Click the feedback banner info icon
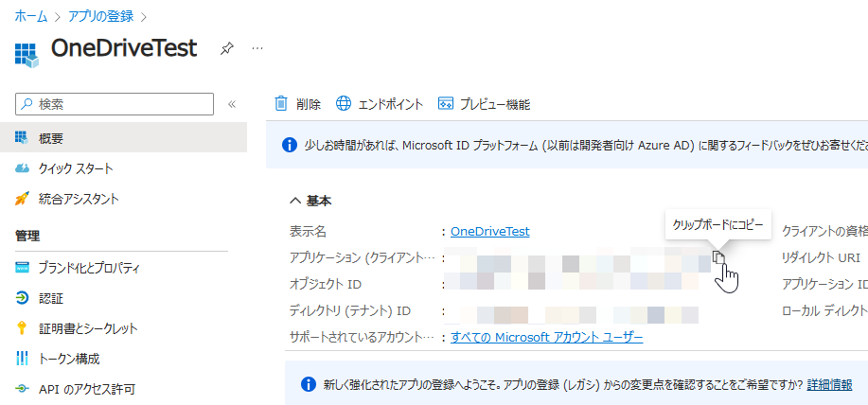 (289, 146)
